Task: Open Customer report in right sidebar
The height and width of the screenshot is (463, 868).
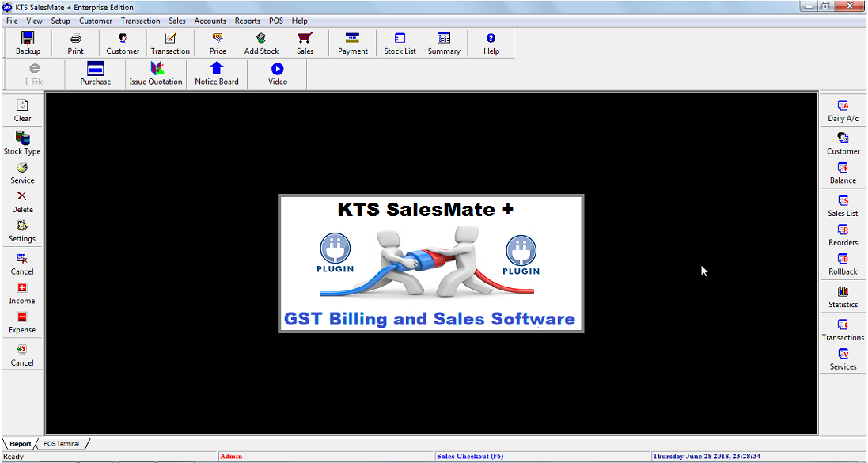Action: 843,143
